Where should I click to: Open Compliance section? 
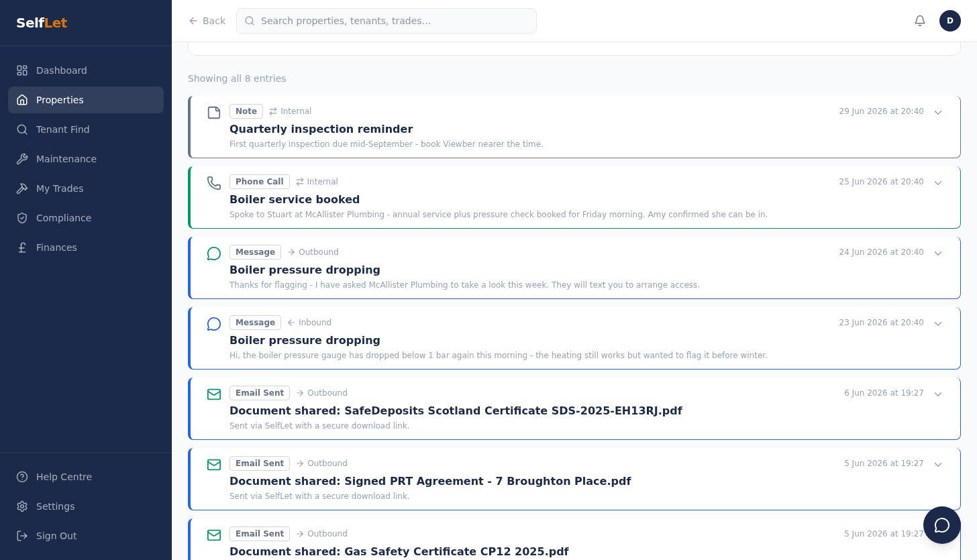pyautogui.click(x=86, y=218)
